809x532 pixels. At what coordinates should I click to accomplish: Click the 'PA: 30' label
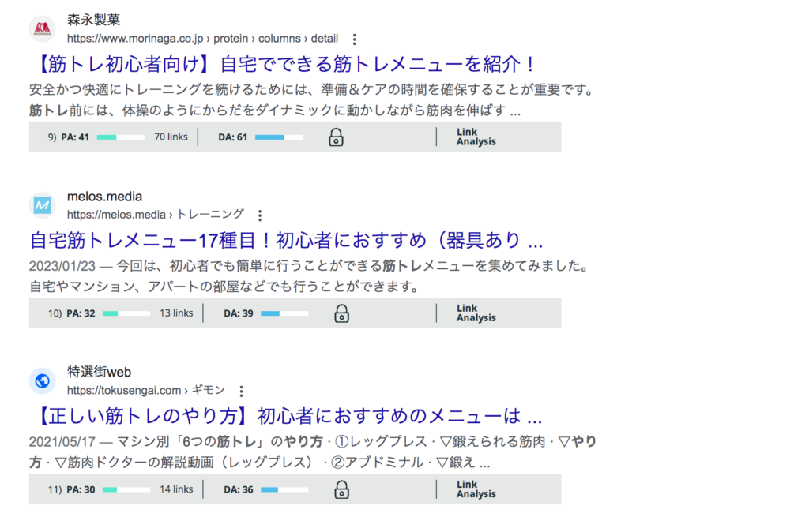coord(81,489)
